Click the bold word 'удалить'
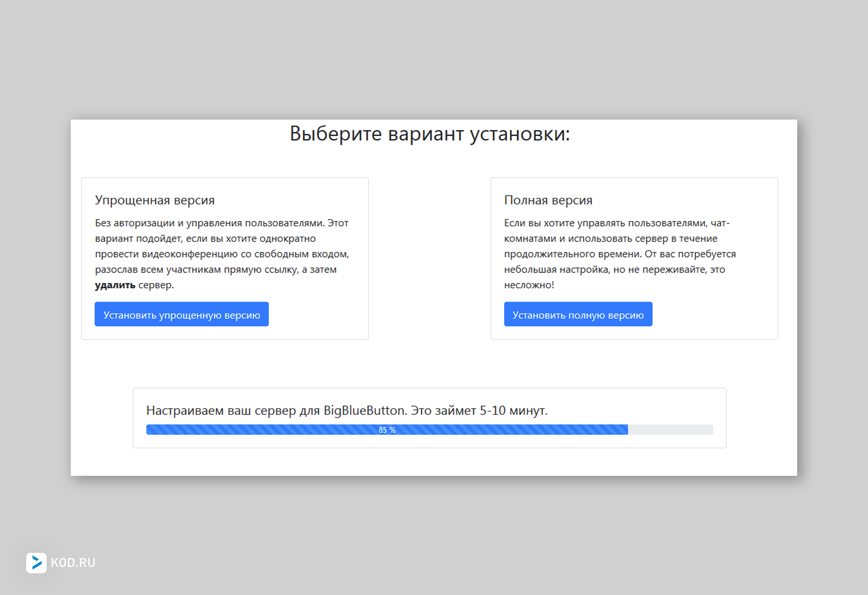Viewport: 868px width, 595px height. coord(115,285)
